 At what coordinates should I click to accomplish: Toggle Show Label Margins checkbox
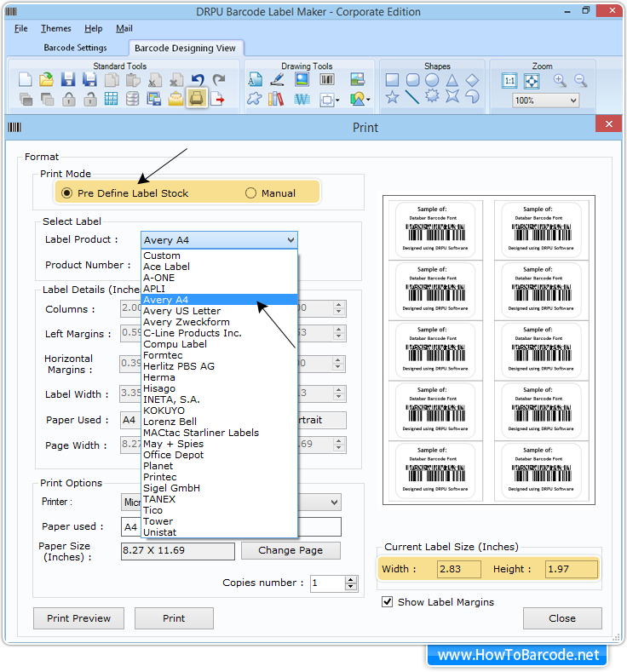click(x=388, y=601)
